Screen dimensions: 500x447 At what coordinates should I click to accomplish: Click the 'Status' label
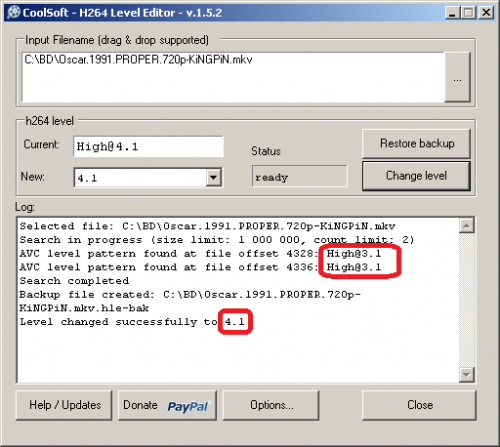(266, 151)
